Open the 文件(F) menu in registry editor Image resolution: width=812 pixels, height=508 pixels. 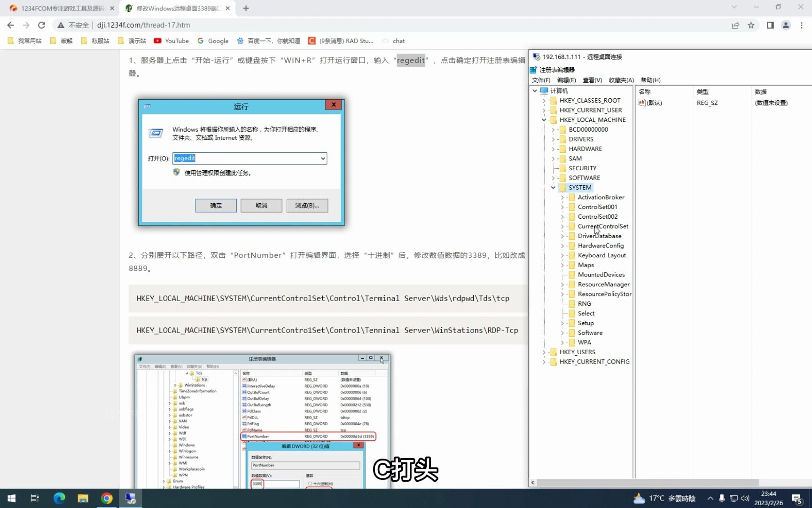[541, 80]
